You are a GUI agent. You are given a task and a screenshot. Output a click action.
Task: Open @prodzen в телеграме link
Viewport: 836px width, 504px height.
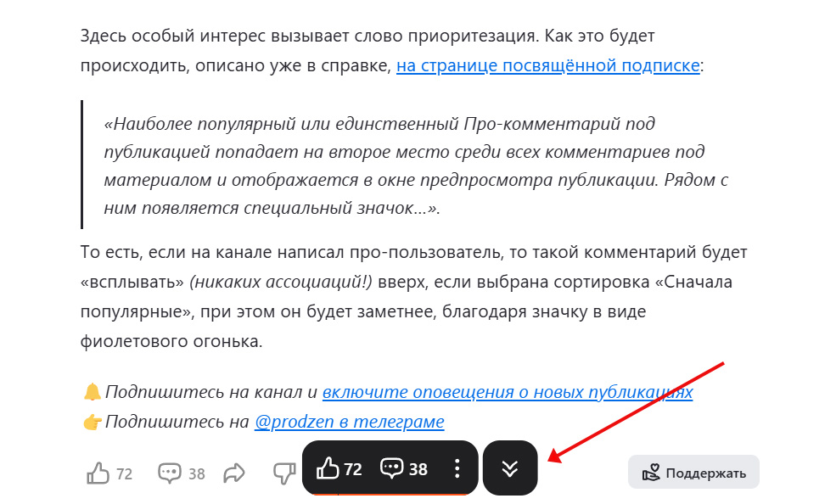click(349, 422)
